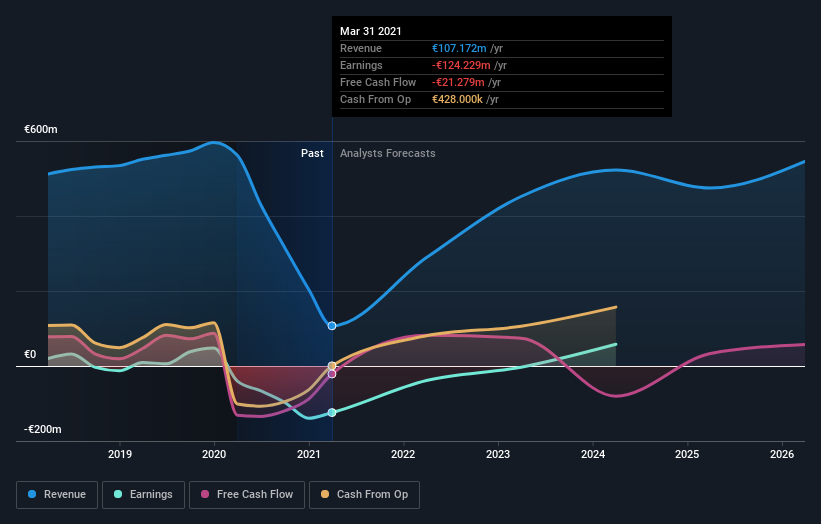Click the Past section label
Image resolution: width=821 pixels, height=524 pixels.
(x=312, y=153)
